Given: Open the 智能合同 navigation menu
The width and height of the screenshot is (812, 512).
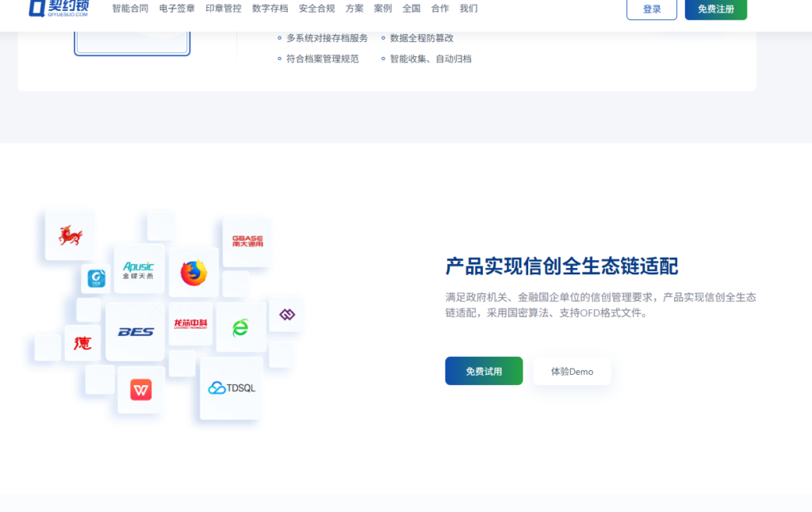Looking at the screenshot, I should 130,8.
